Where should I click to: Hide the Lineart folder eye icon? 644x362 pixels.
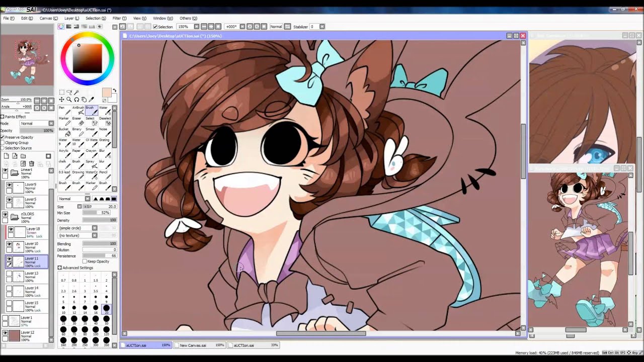click(5, 170)
